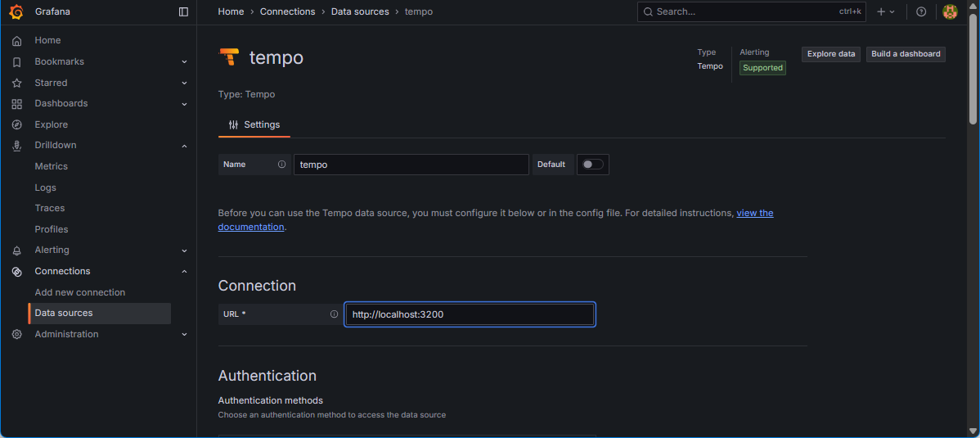This screenshot has width=980, height=438.
Task: Open Data sources in the sidebar
Action: coord(64,313)
